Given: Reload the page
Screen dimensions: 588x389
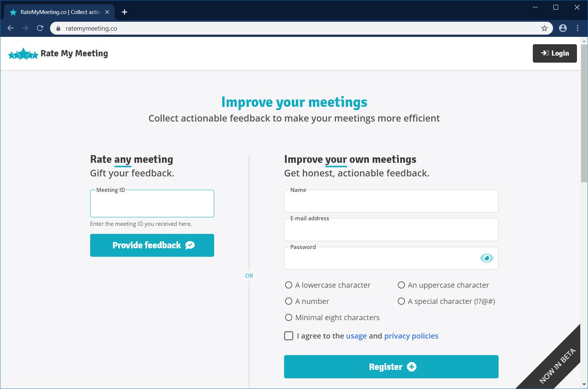Looking at the screenshot, I should coord(40,28).
